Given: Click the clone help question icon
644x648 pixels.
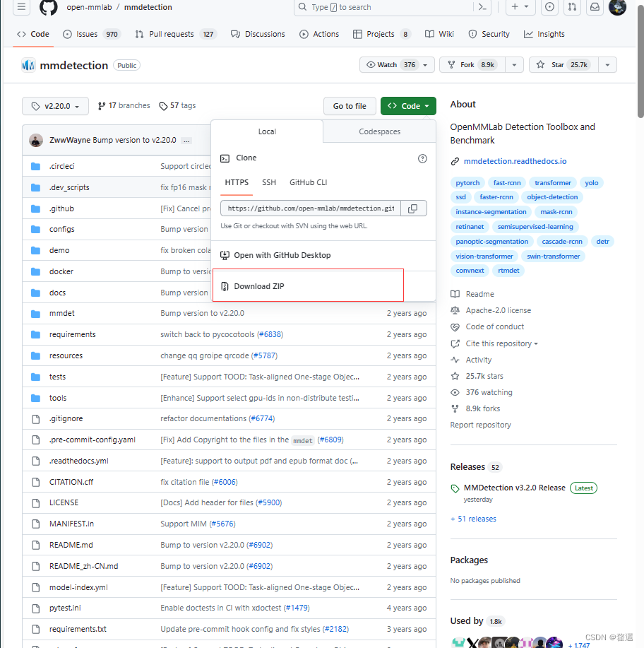Looking at the screenshot, I should click(x=422, y=158).
